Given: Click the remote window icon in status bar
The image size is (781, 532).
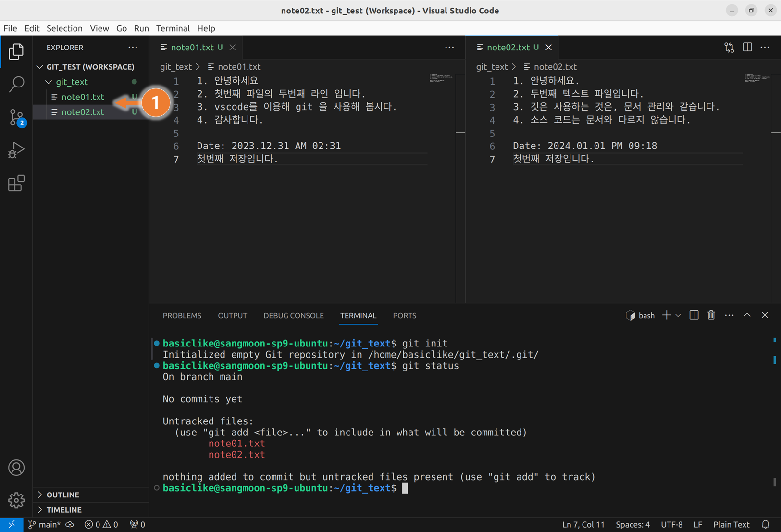Looking at the screenshot, I should click(x=12, y=524).
